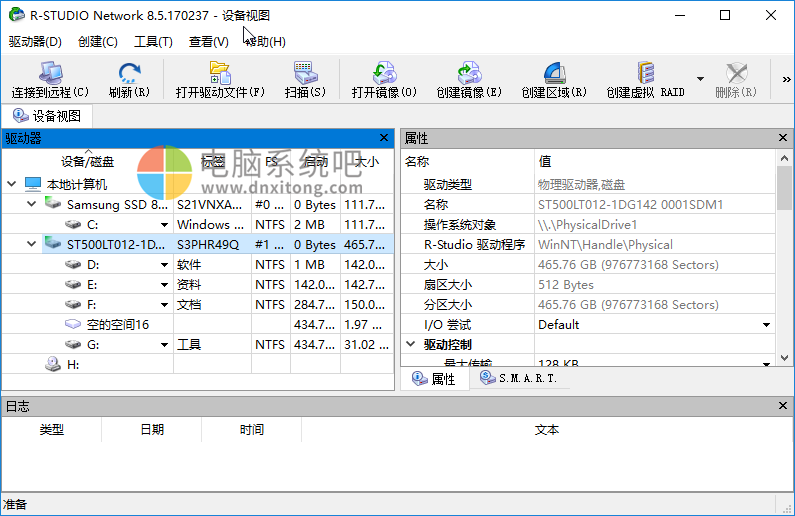Open the Create (C) menu
This screenshot has width=795, height=516.
point(98,42)
